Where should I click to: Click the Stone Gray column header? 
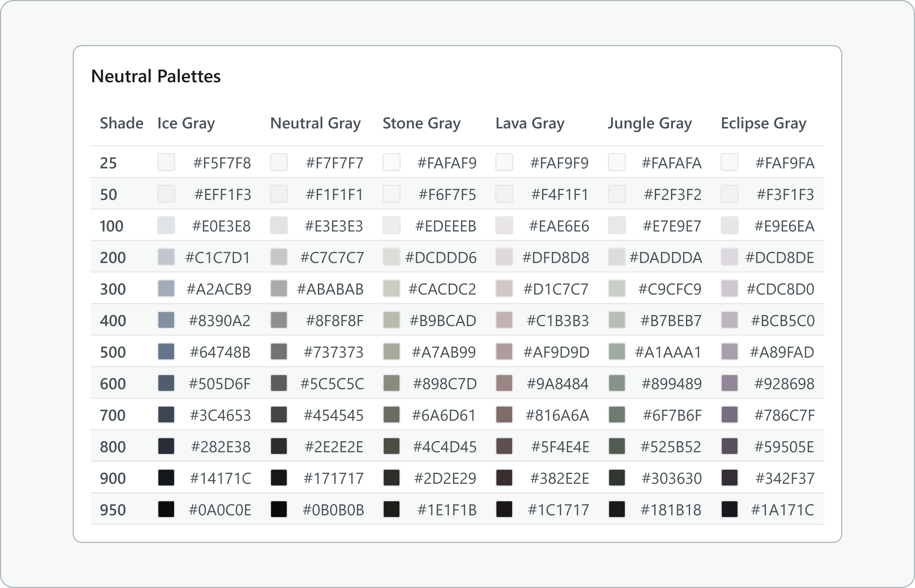(x=422, y=124)
